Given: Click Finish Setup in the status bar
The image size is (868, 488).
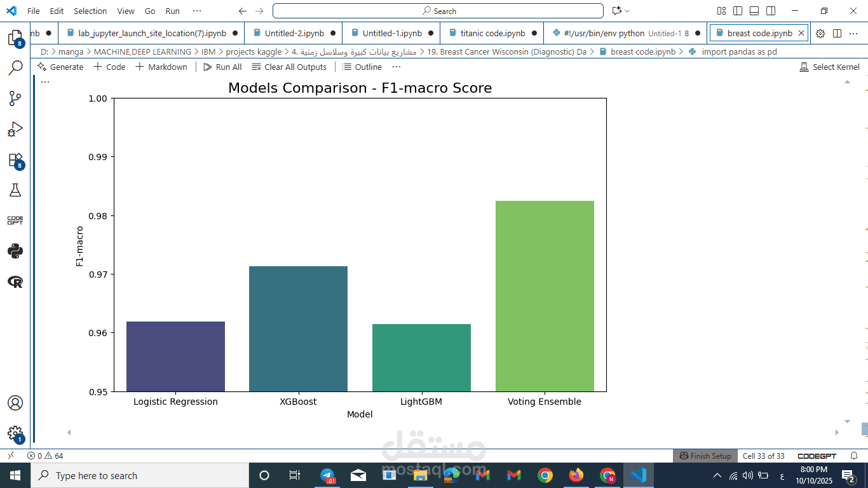Looking at the screenshot, I should coord(705,456).
